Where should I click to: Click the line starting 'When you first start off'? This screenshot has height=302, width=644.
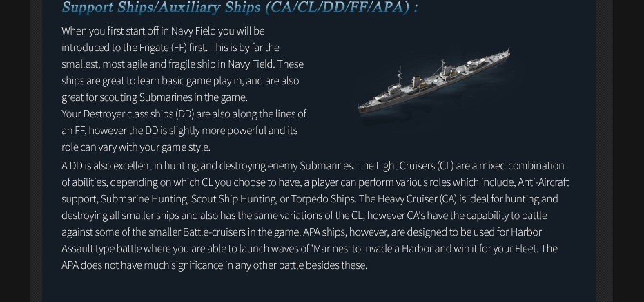[163, 31]
